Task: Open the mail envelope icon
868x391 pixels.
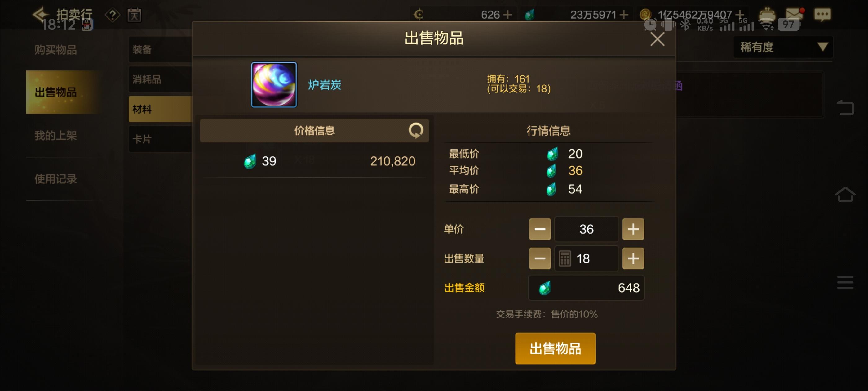Action: pos(795,15)
